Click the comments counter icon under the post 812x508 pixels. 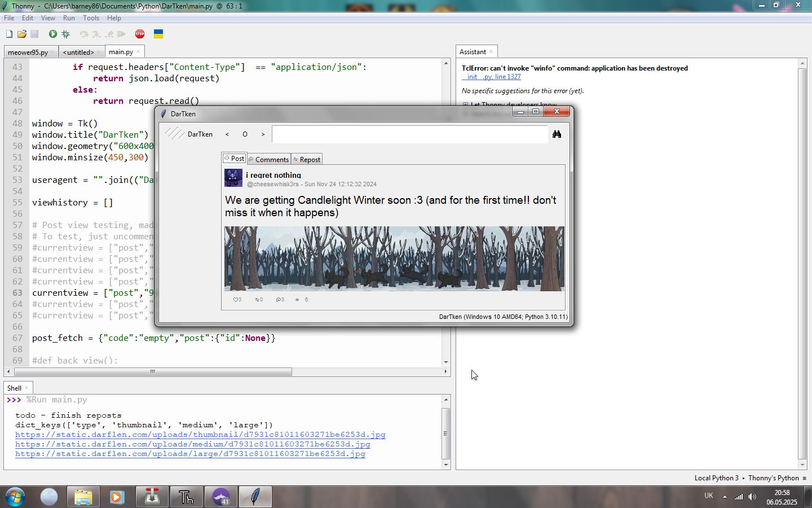click(280, 300)
